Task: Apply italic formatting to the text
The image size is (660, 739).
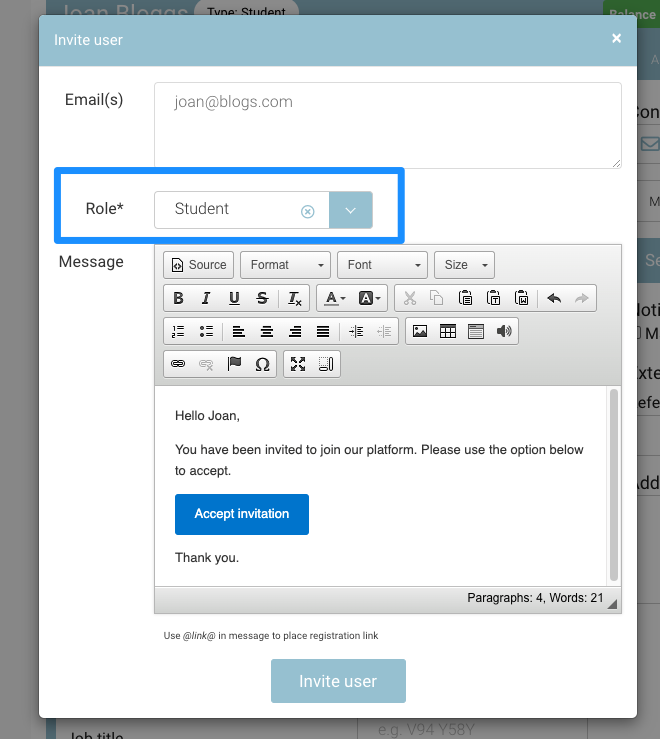Action: (206, 298)
